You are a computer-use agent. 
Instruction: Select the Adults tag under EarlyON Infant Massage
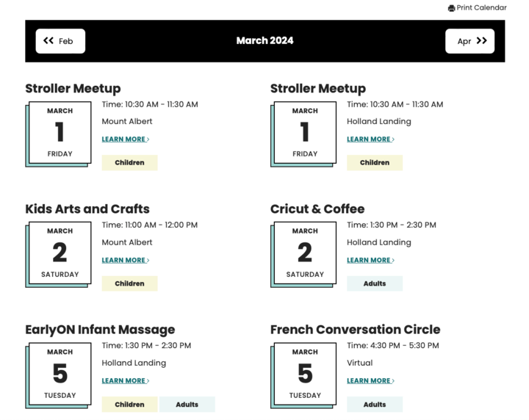tap(187, 405)
